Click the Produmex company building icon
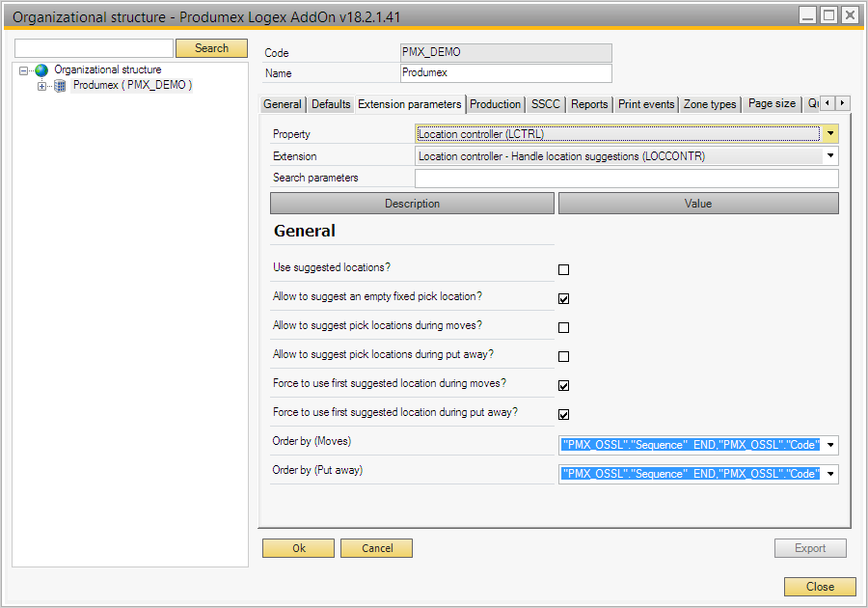 (x=61, y=86)
